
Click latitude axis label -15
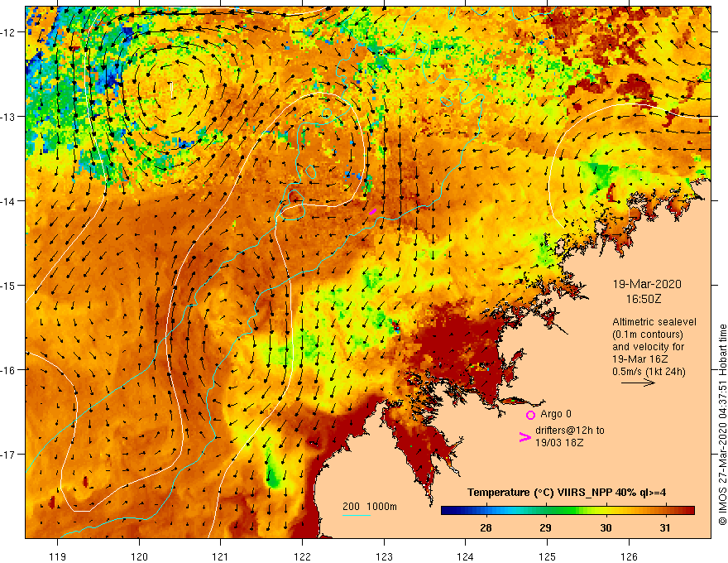[8, 285]
